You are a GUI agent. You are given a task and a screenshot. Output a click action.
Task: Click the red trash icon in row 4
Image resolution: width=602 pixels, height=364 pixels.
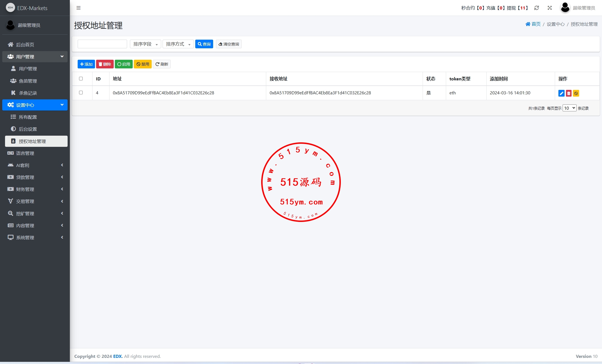568,93
